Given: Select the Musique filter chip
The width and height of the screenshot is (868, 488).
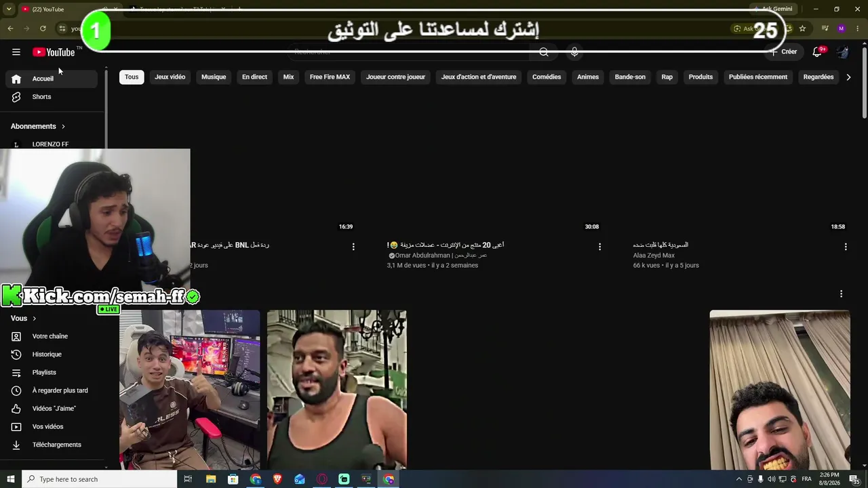Looking at the screenshot, I should [x=214, y=77].
